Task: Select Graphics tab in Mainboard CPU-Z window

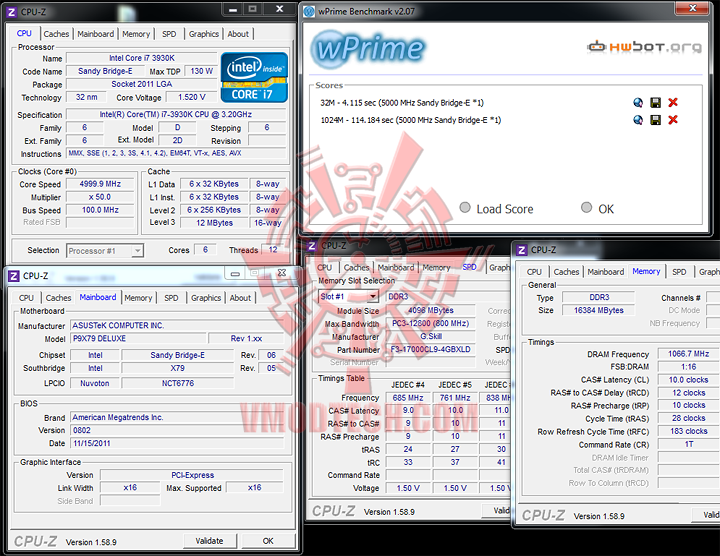Action: [206, 298]
